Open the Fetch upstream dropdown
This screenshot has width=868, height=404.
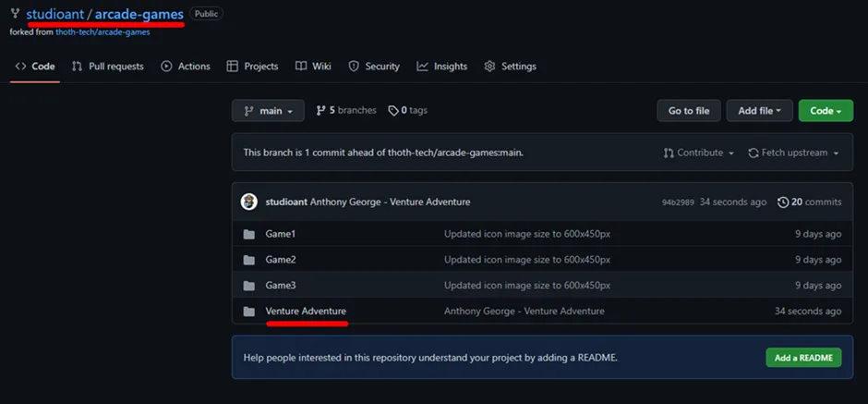793,153
